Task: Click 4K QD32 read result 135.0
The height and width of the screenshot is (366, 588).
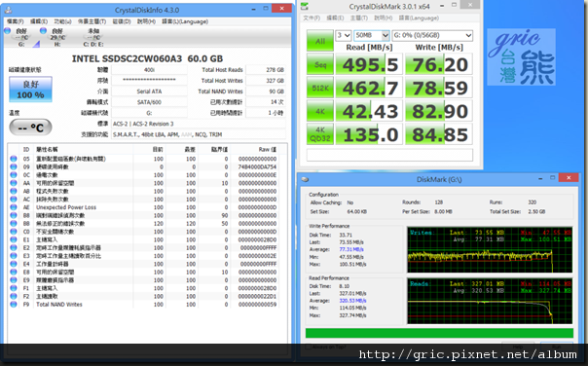Action: point(369,134)
